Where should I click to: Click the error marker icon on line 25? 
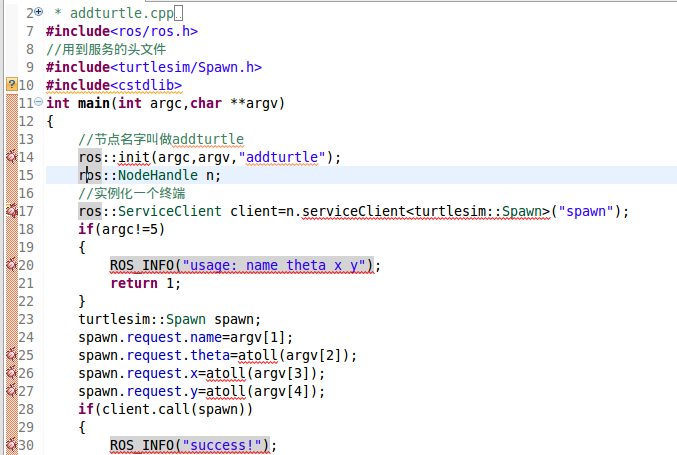[x=12, y=355]
